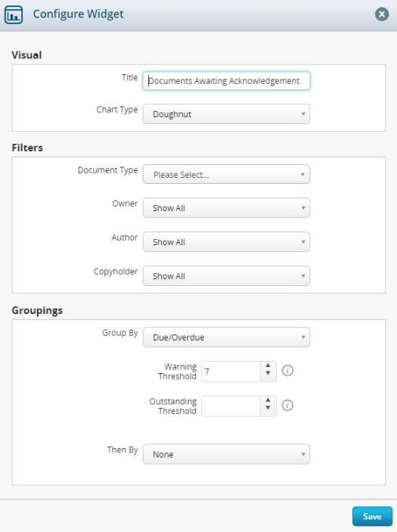The width and height of the screenshot is (397, 532).
Task: Decrease Warning Threshold with down arrow
Action: coord(268,373)
